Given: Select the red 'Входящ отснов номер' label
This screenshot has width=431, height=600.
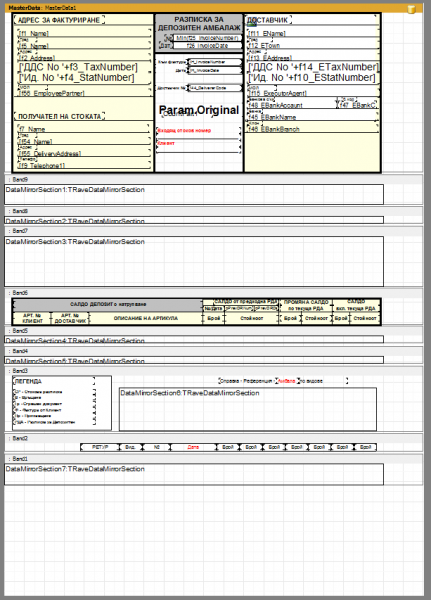Looking at the screenshot, I should 184,130.
